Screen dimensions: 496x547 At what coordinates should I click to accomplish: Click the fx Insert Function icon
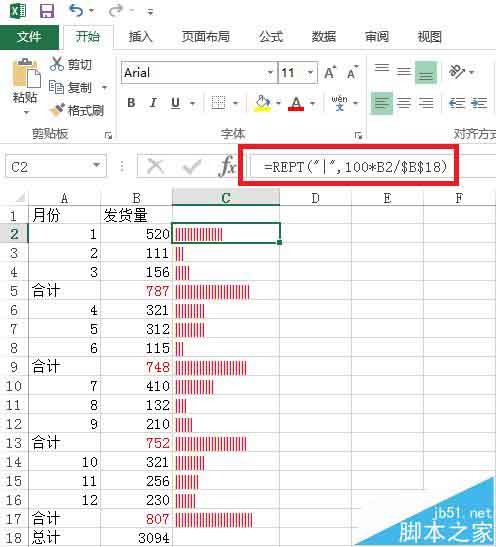point(227,166)
